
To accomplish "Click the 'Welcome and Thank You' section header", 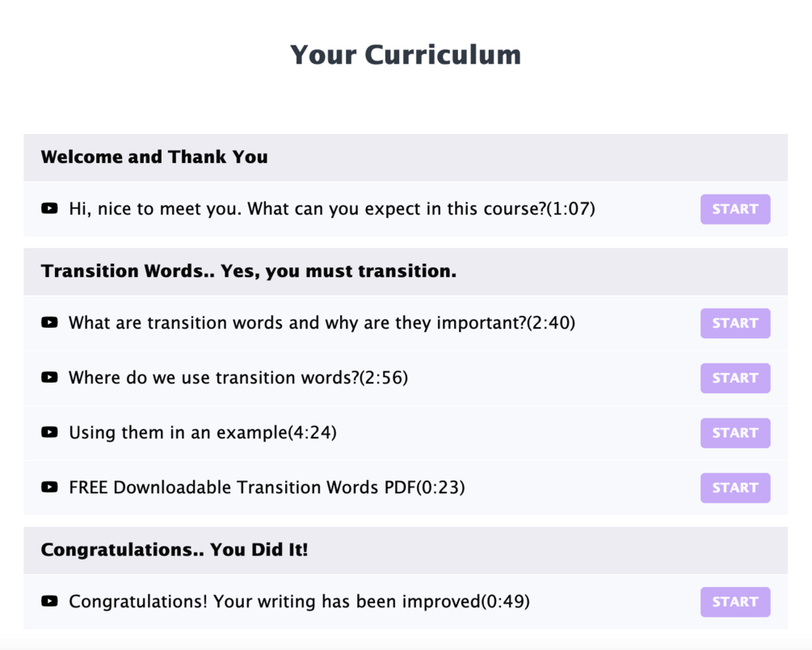I will (x=154, y=157).
